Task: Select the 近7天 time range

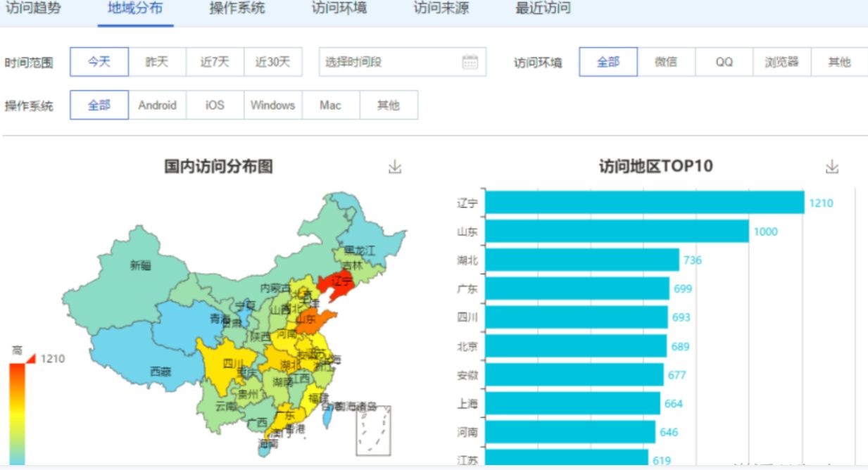Action: click(x=213, y=62)
